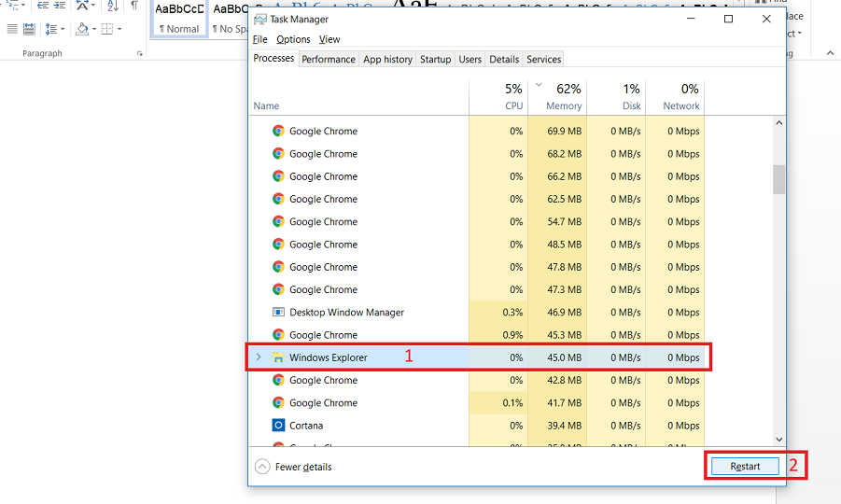
Task: Click the process list scroll-down arrow
Action: tap(779, 439)
